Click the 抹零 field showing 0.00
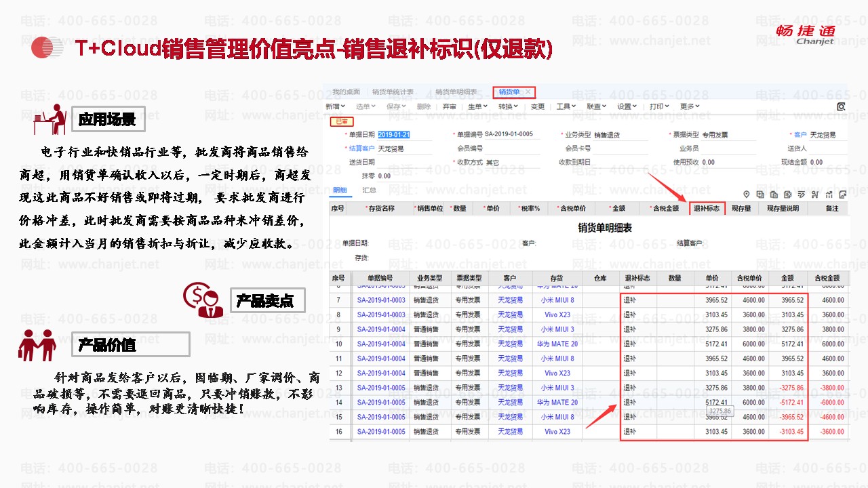Viewport: 868px width, 488px height. [x=405, y=176]
